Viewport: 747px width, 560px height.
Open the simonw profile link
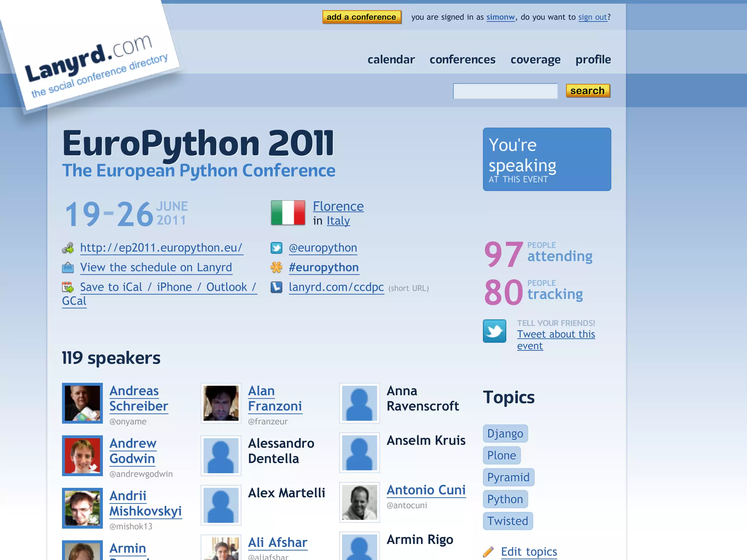coord(500,17)
